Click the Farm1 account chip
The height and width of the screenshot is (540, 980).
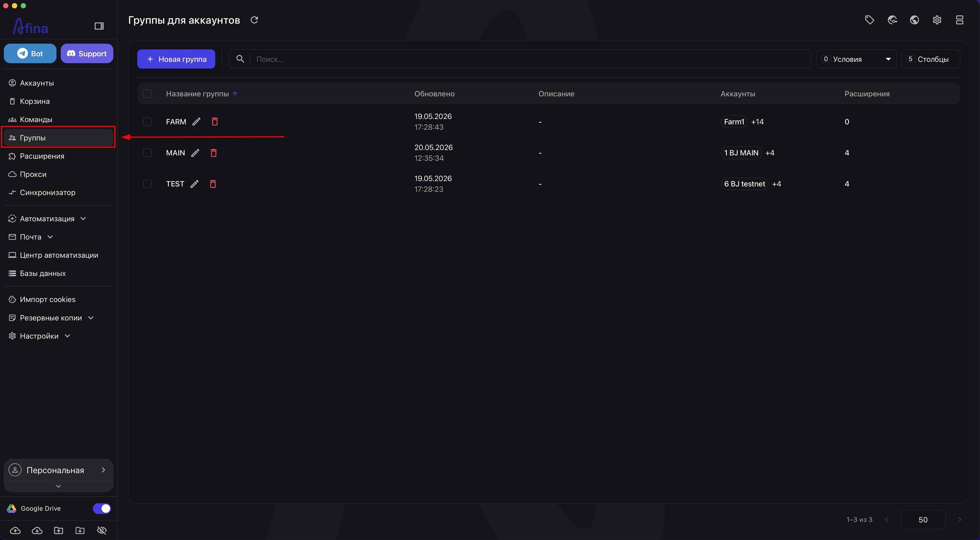(x=734, y=122)
